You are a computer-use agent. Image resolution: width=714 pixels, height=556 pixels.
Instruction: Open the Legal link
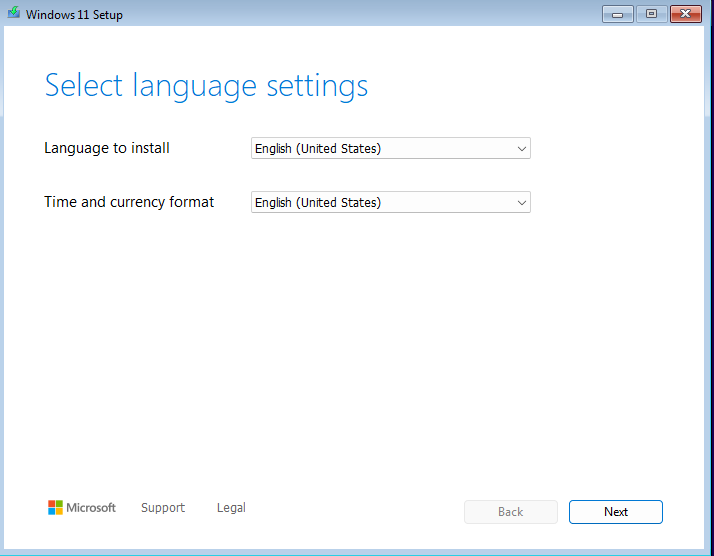pyautogui.click(x=231, y=508)
